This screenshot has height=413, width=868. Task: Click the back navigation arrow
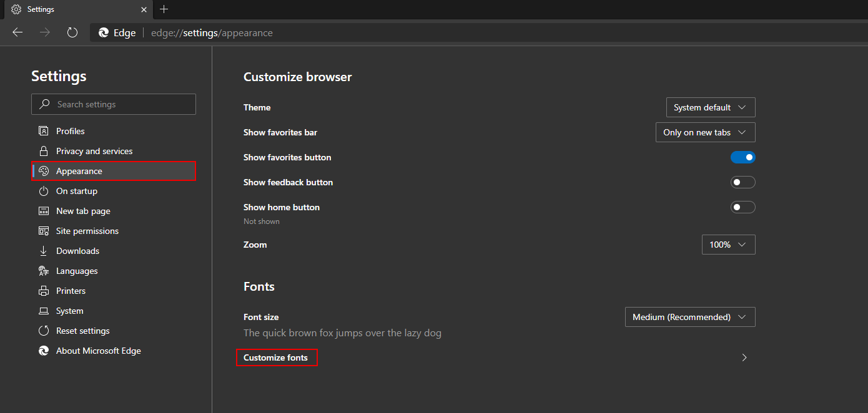point(17,32)
